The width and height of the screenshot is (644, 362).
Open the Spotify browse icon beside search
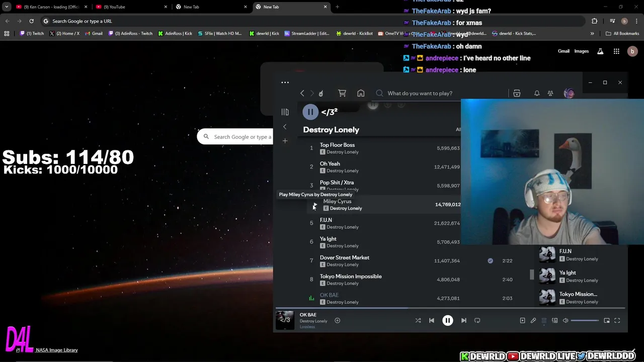pos(517,93)
